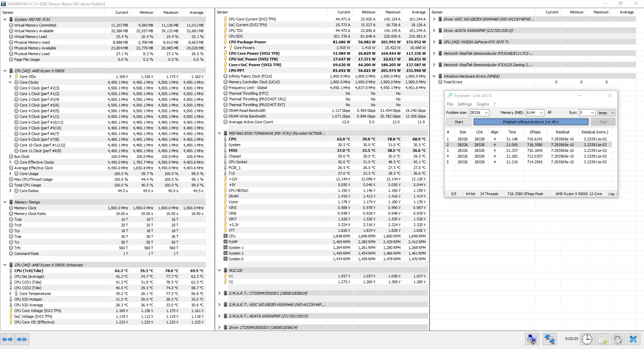644x349 pixels.
Task: Click the thermometer icon beside Chipset temperature
Action: tap(226, 156)
